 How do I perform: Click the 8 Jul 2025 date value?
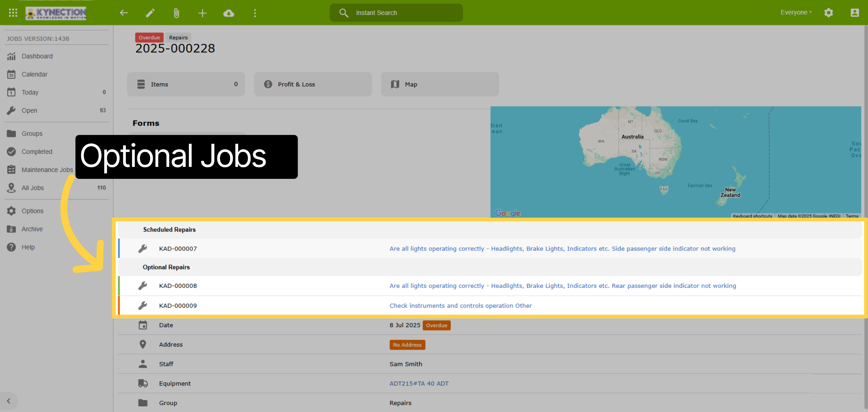coord(405,325)
